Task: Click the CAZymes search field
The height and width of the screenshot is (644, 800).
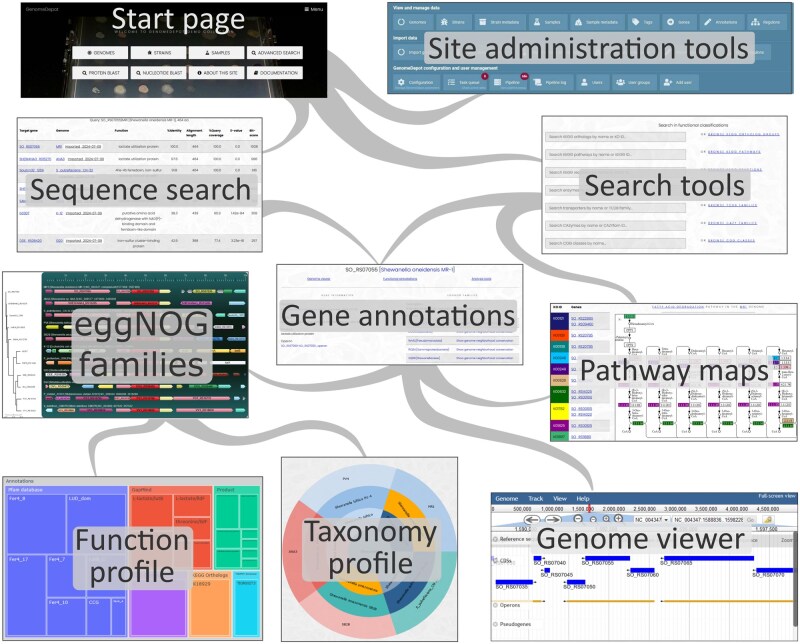Action: pyautogui.click(x=615, y=226)
